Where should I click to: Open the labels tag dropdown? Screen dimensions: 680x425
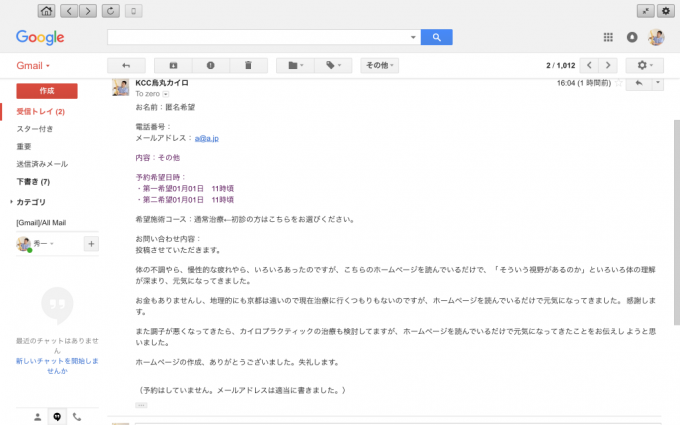(x=332, y=65)
